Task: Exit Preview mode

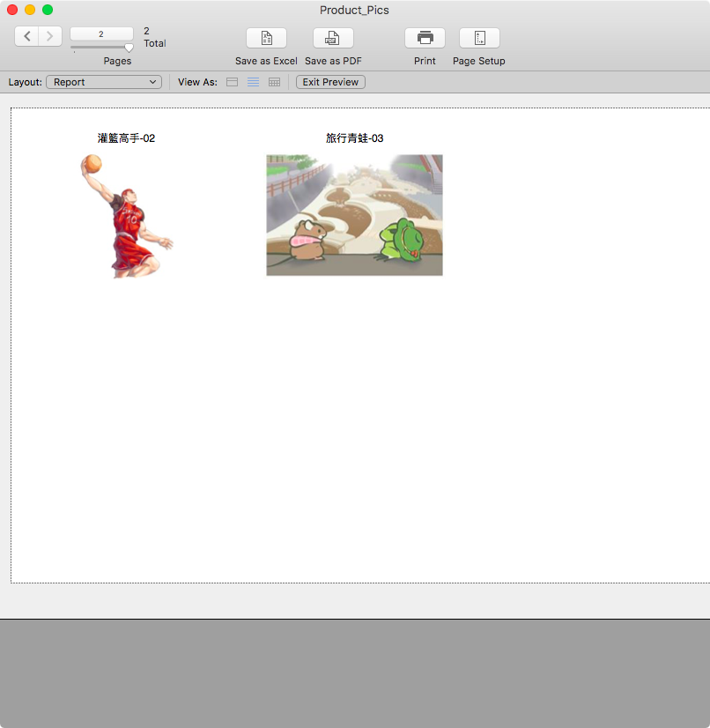Action: (330, 82)
